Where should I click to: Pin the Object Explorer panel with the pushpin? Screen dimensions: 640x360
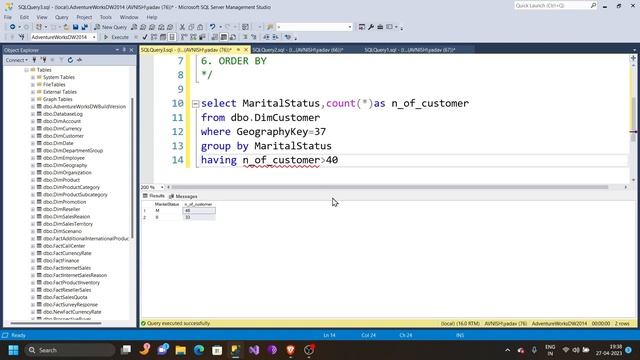pyautogui.click(x=124, y=50)
